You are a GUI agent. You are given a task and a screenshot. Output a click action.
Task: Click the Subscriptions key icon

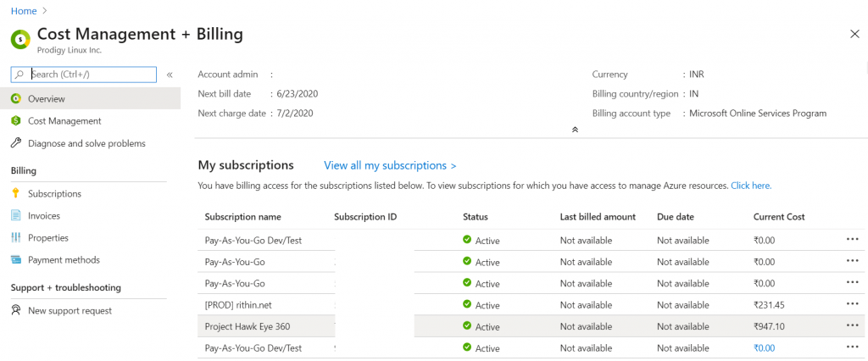coord(16,193)
